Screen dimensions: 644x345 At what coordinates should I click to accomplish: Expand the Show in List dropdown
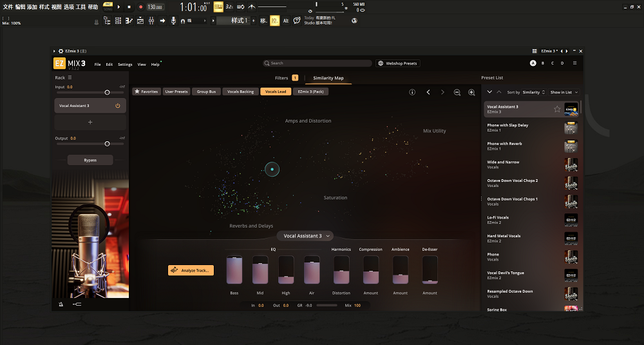pos(564,92)
